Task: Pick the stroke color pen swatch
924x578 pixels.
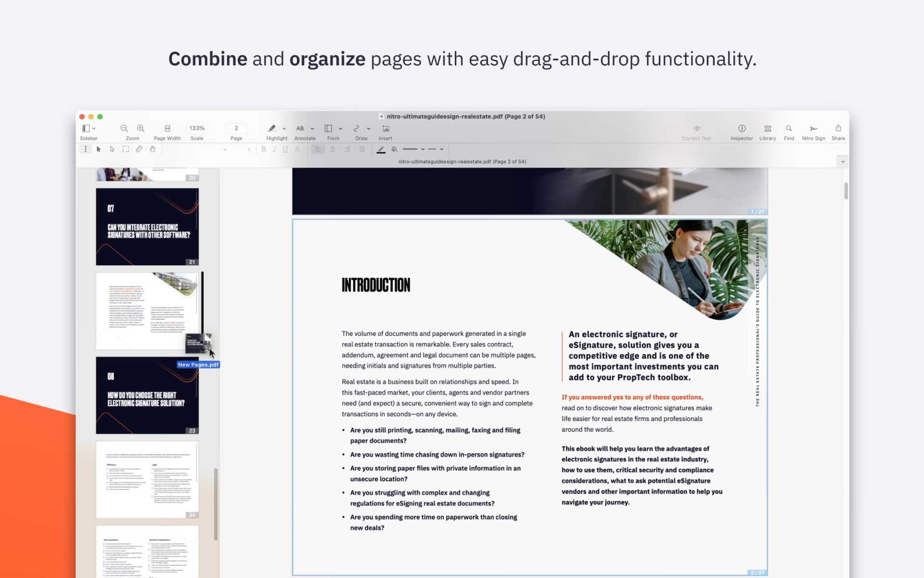Action: (381, 149)
